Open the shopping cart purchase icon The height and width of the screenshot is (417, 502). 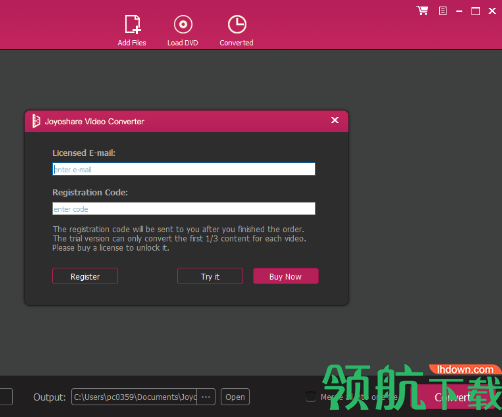pos(422,11)
